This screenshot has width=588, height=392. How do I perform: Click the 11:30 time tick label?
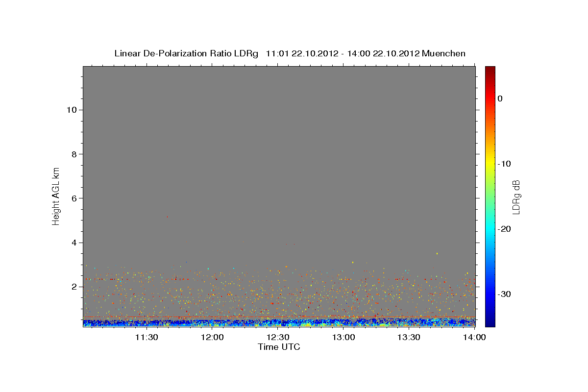coord(146,337)
